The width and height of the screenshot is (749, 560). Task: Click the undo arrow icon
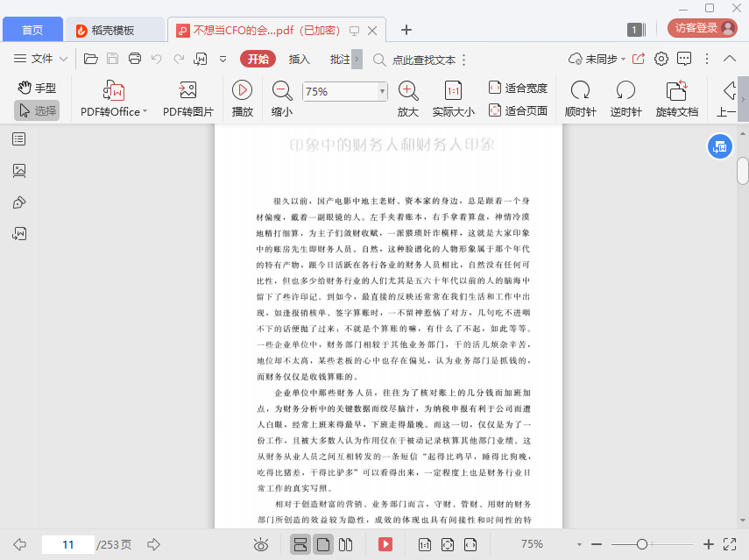point(157,59)
